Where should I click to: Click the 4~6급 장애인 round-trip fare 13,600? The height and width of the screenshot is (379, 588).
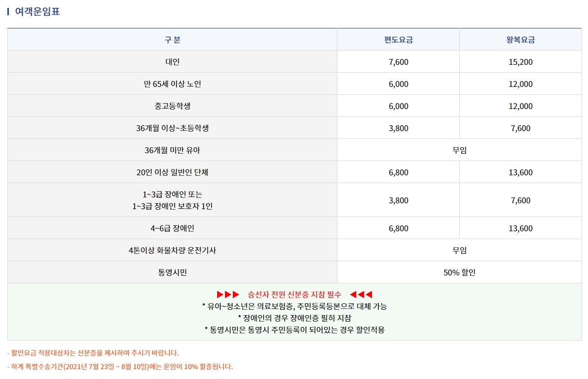(x=520, y=227)
